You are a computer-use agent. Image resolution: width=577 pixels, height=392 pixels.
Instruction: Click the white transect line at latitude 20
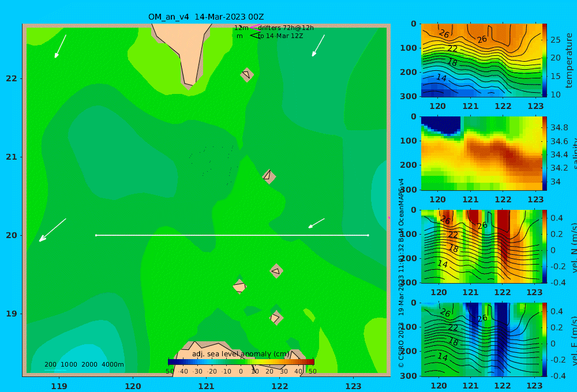tap(232, 235)
